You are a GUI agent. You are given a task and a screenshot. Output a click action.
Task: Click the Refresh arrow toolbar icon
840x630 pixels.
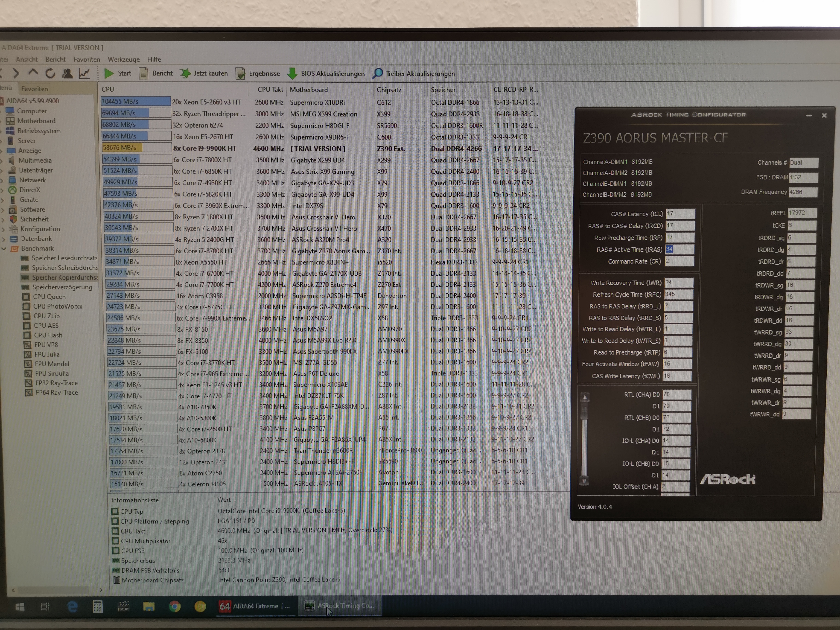click(50, 73)
